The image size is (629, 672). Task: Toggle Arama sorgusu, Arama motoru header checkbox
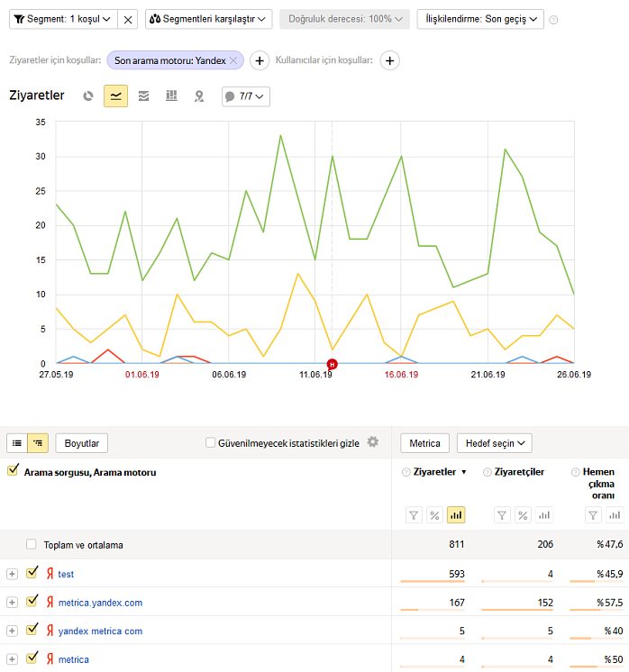pos(13,470)
